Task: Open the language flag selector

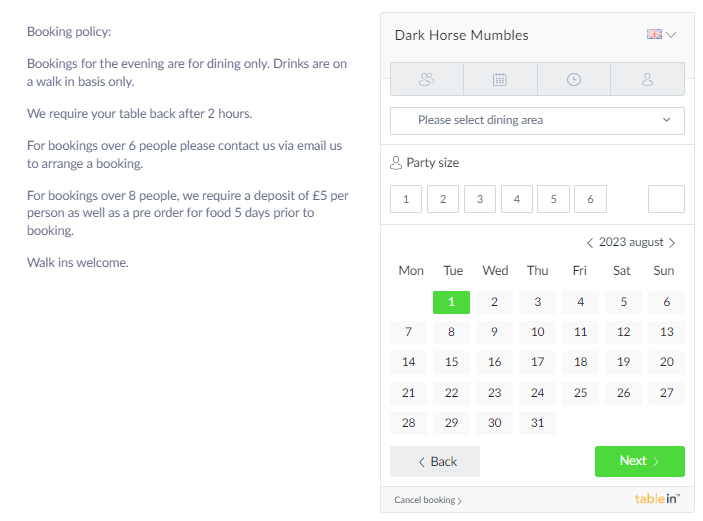Action: pyautogui.click(x=661, y=35)
